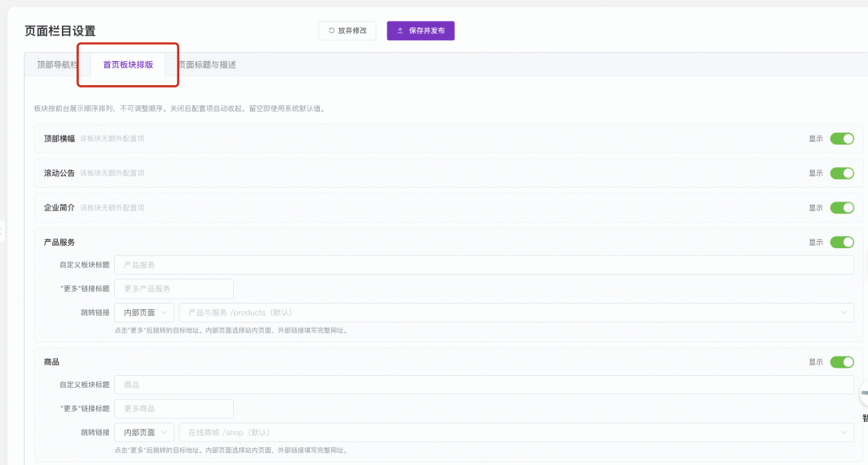Select the 首页板块排版 tab
This screenshot has height=465, width=868.
128,64
